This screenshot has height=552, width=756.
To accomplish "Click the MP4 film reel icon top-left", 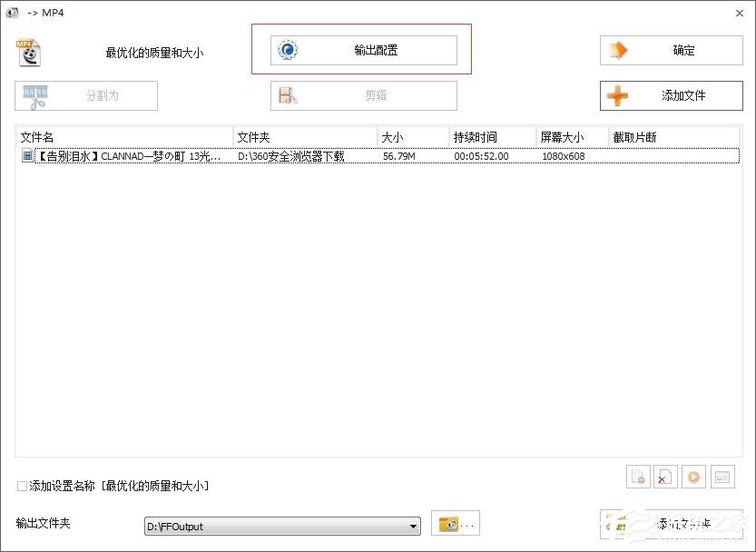I will pyautogui.click(x=26, y=49).
